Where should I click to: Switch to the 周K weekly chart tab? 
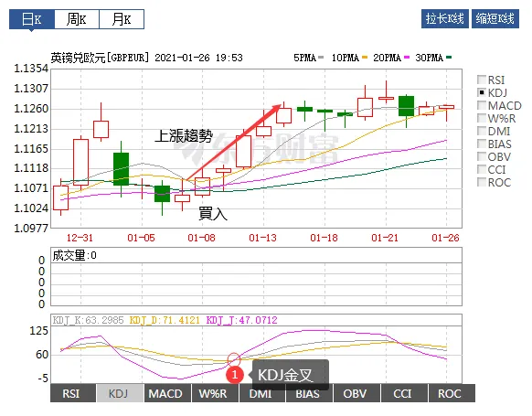[77, 19]
